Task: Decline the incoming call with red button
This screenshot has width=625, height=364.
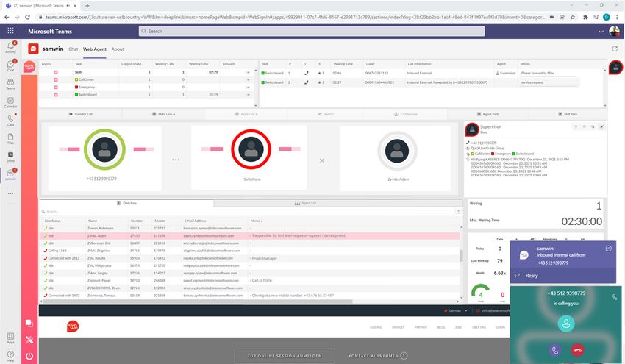Action: (x=577, y=351)
